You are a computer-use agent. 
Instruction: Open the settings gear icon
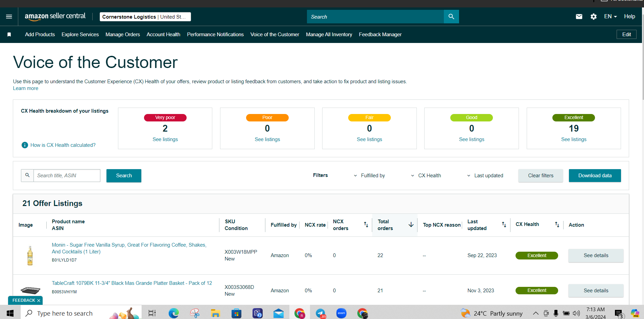point(594,17)
